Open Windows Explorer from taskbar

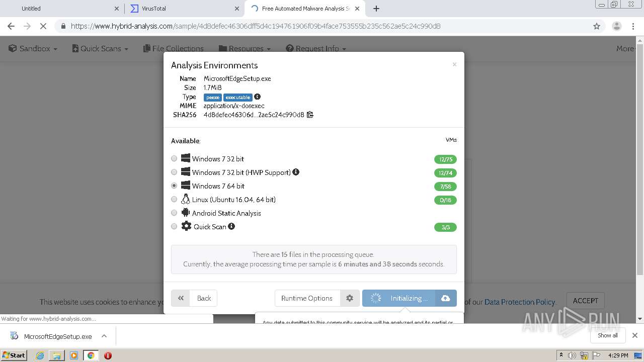57,355
